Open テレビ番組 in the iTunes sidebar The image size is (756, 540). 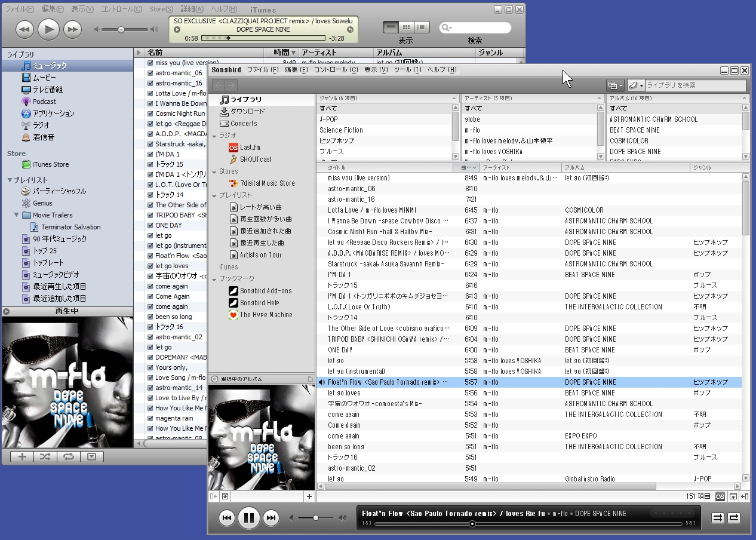pos(47,90)
